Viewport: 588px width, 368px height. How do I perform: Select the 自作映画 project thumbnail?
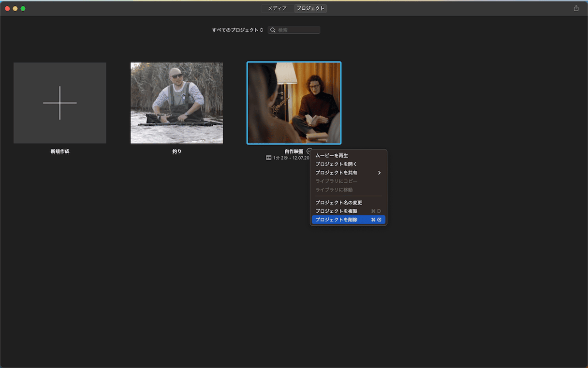coord(294,103)
